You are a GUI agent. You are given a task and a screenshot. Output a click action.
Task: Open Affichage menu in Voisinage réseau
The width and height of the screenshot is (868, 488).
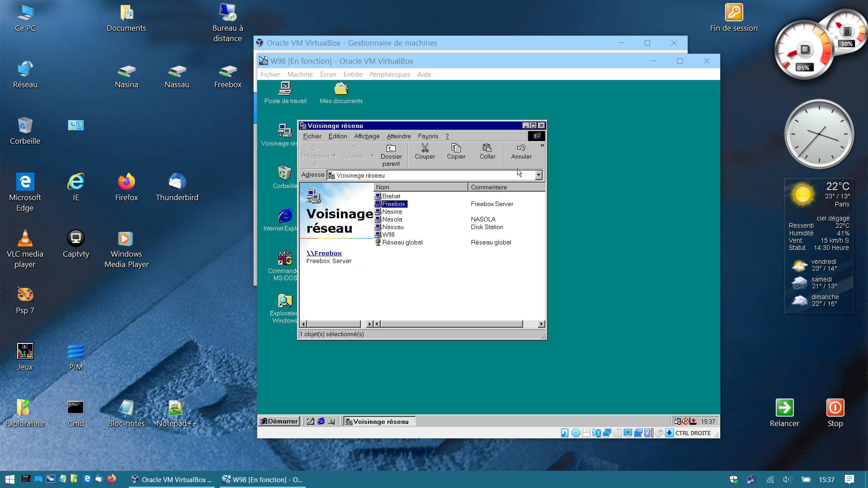[x=367, y=136]
